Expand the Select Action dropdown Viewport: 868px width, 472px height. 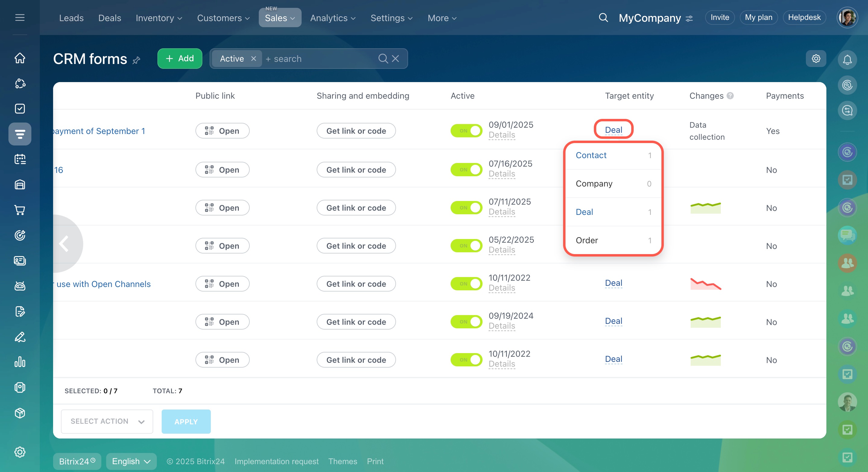107,421
